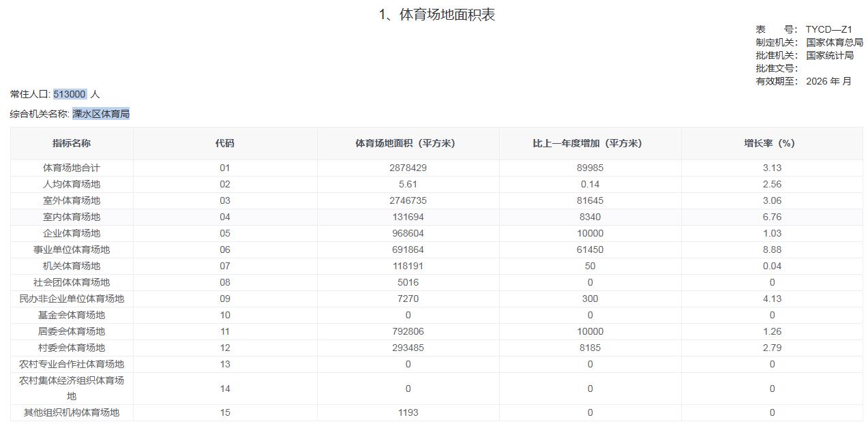Screen dimensions: 868x426
Task: Select the 室外体育场地 row label
Action: coord(72,200)
